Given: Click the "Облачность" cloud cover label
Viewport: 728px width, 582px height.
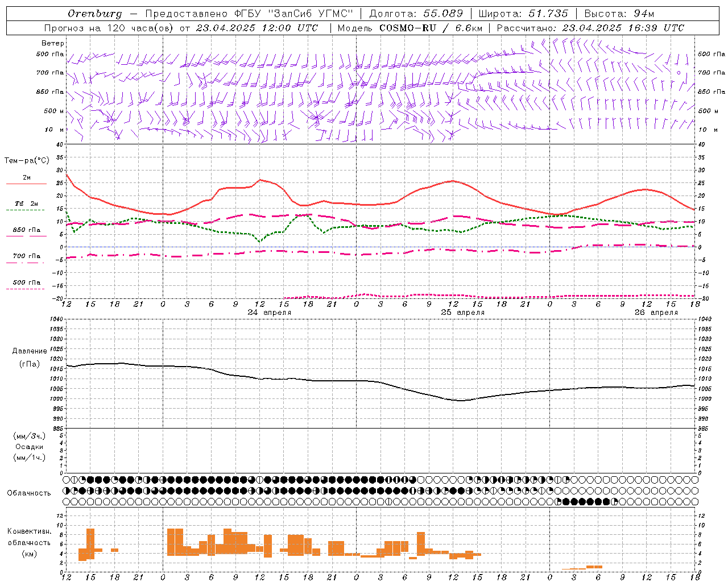Looking at the screenshot, I should (29, 493).
